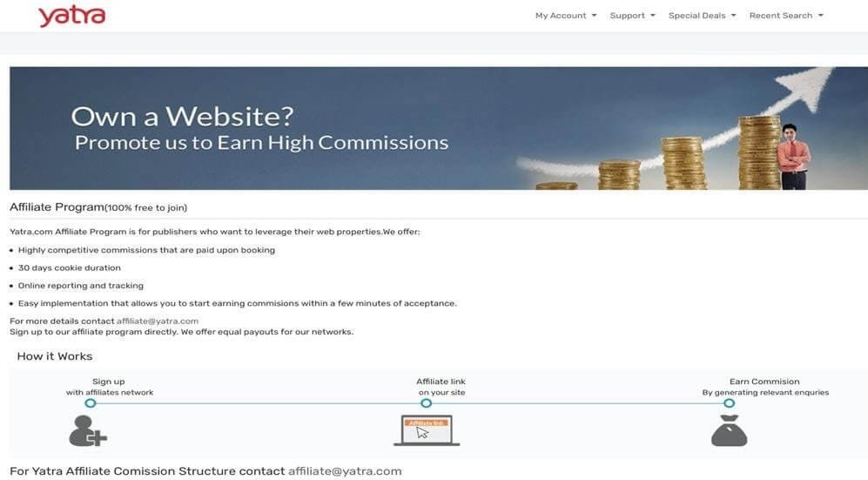868x480 pixels.
Task: Click the 'How it Works' heading
Action: [55, 356]
